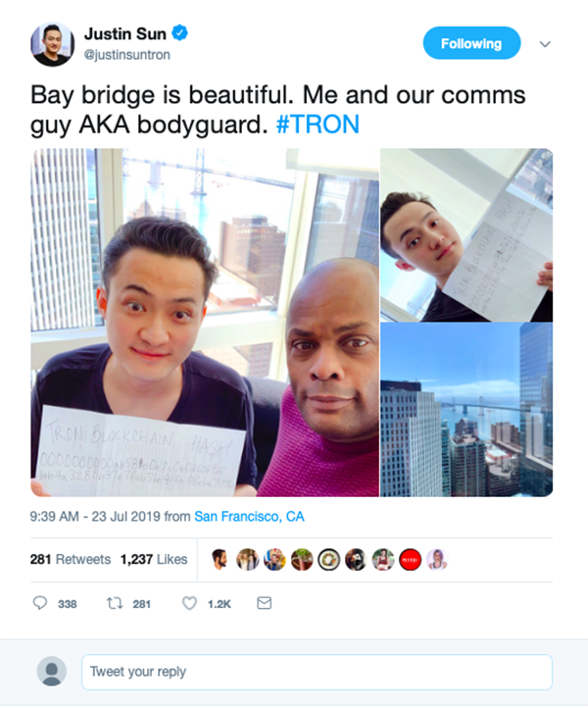The height and width of the screenshot is (708, 588).
Task: Open the San Francisco, CA location link
Action: (249, 516)
